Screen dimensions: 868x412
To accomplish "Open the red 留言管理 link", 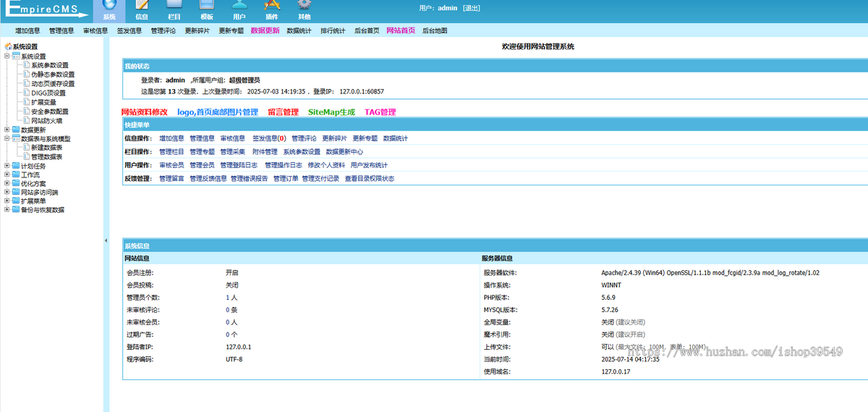I will (283, 112).
